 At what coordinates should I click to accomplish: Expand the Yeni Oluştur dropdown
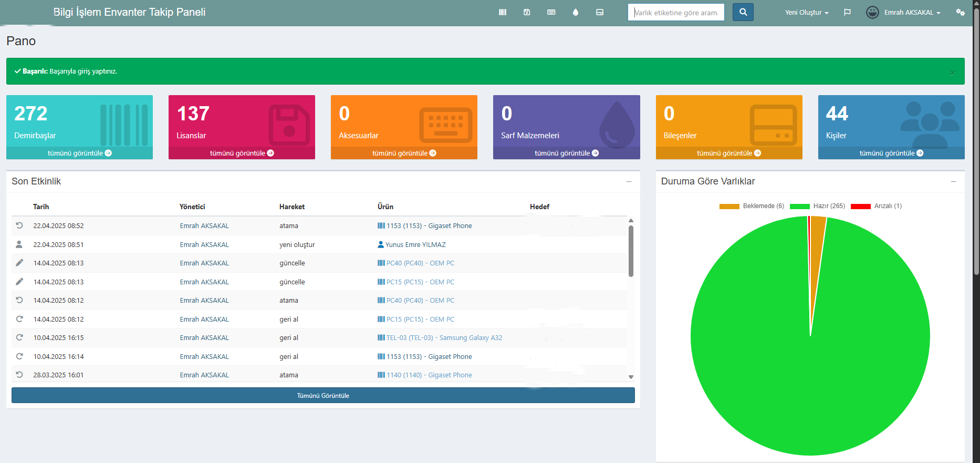806,12
